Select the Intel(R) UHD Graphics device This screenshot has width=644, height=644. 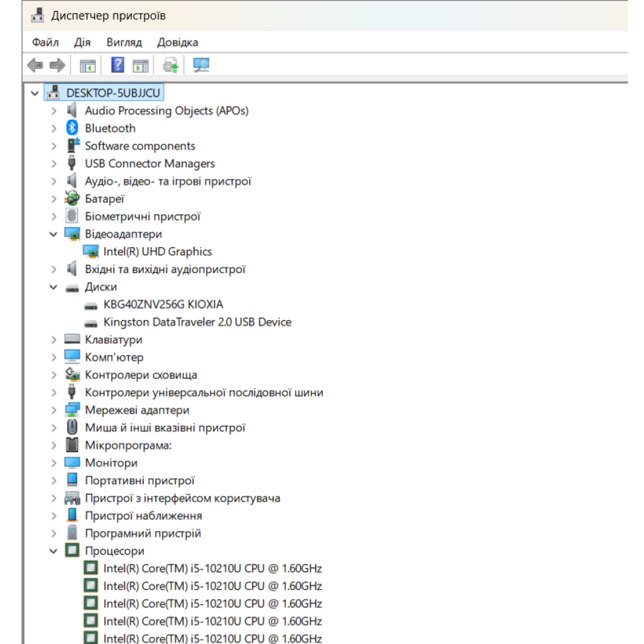[157, 252]
